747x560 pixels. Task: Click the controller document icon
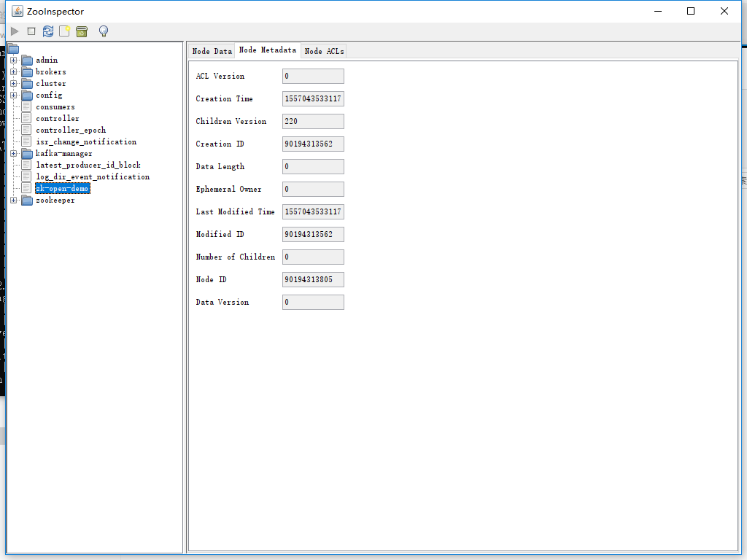point(27,119)
